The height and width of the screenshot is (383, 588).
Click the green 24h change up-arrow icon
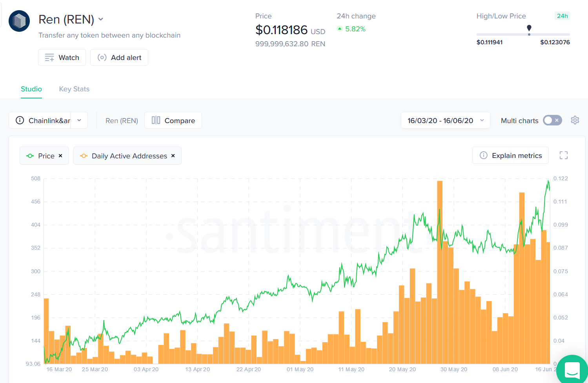[x=340, y=29]
